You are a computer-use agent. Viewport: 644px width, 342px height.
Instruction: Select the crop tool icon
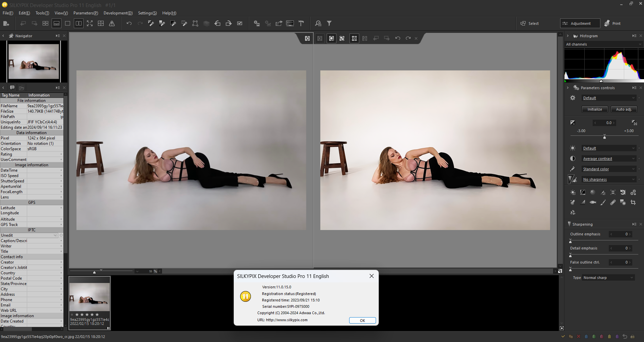(633, 203)
